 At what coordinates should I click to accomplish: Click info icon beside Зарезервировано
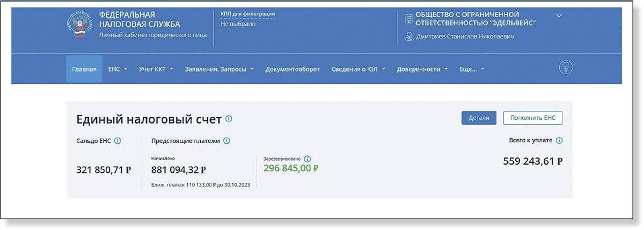(308, 159)
